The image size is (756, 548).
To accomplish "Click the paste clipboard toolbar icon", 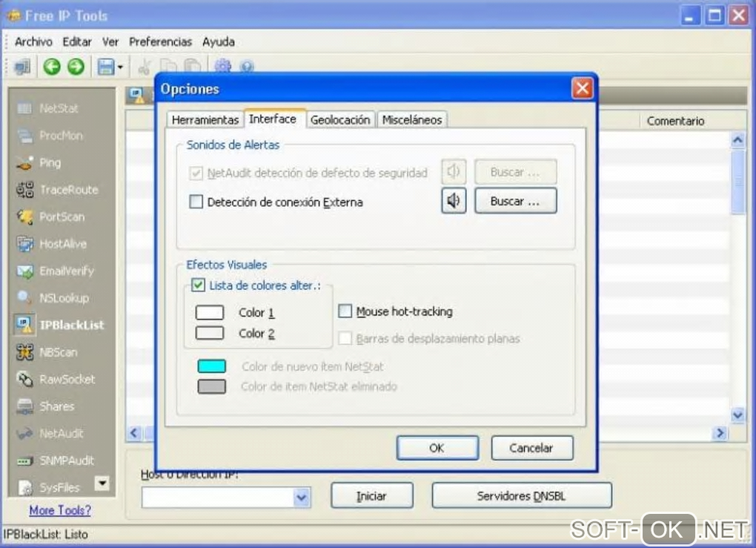I will 193,67.
